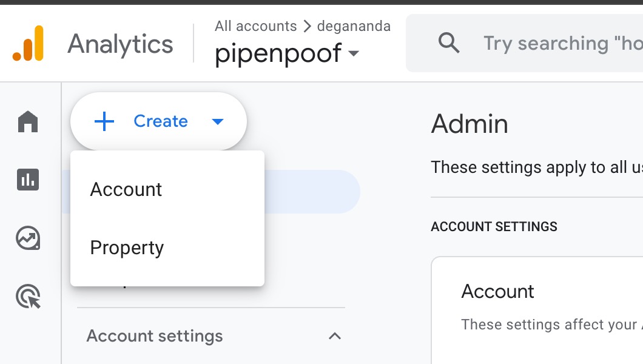Open the Advertising cursor target icon
The image size is (643, 364).
pyautogui.click(x=28, y=297)
